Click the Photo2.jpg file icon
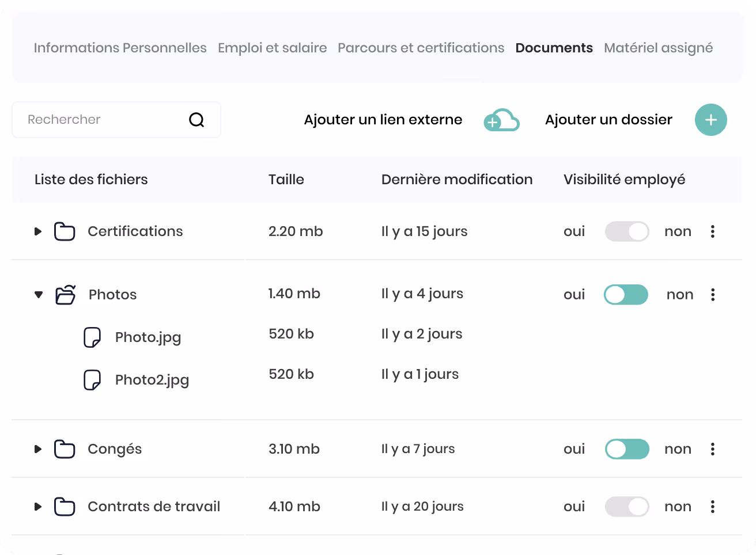 point(92,380)
